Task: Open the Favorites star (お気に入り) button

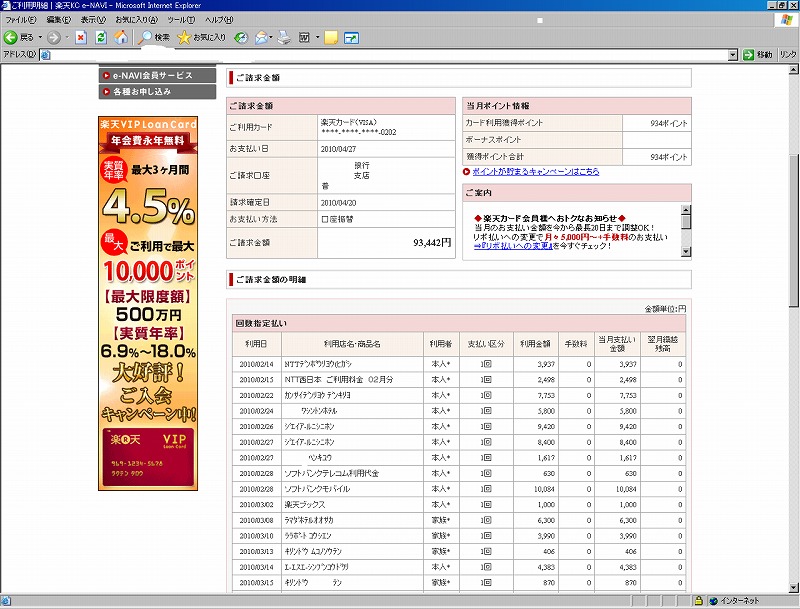Action: 201,37
